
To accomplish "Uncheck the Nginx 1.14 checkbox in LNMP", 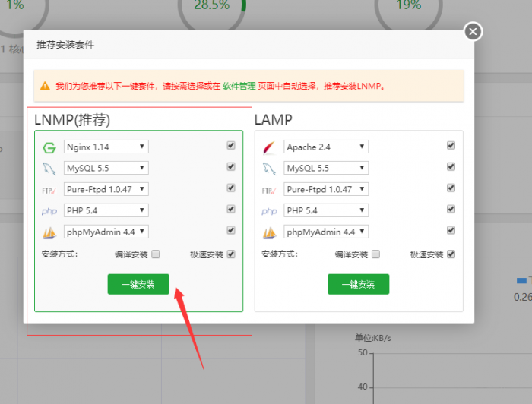I will 231,145.
